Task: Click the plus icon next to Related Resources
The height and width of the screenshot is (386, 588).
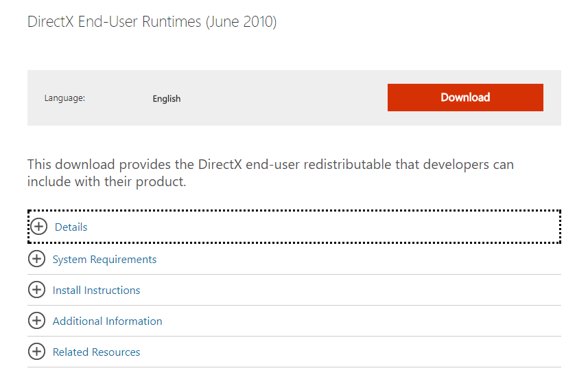Action: coord(37,352)
